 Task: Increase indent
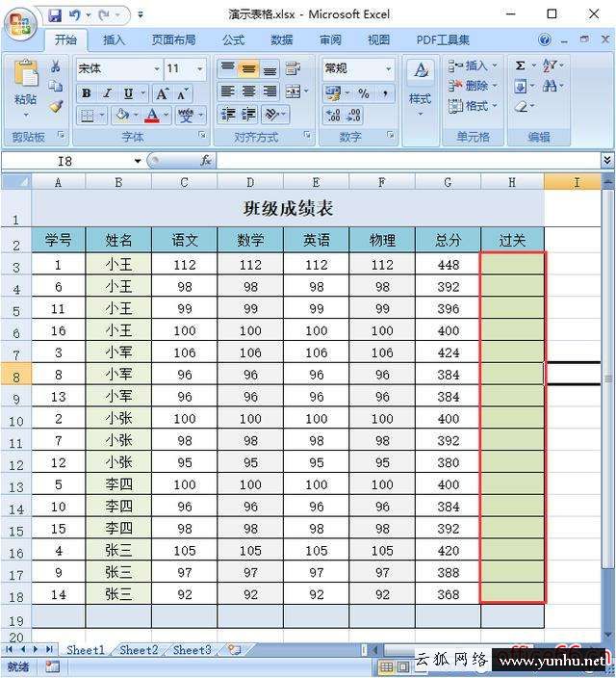point(248,115)
